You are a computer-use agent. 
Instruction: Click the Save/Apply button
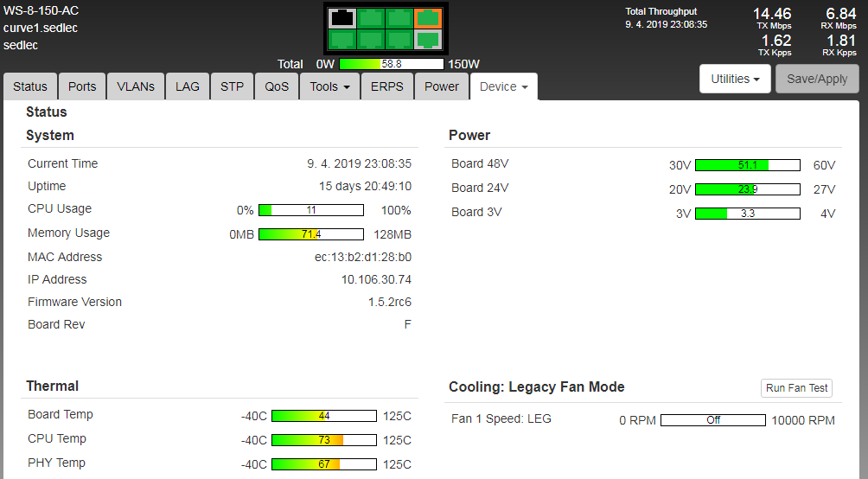(x=817, y=79)
